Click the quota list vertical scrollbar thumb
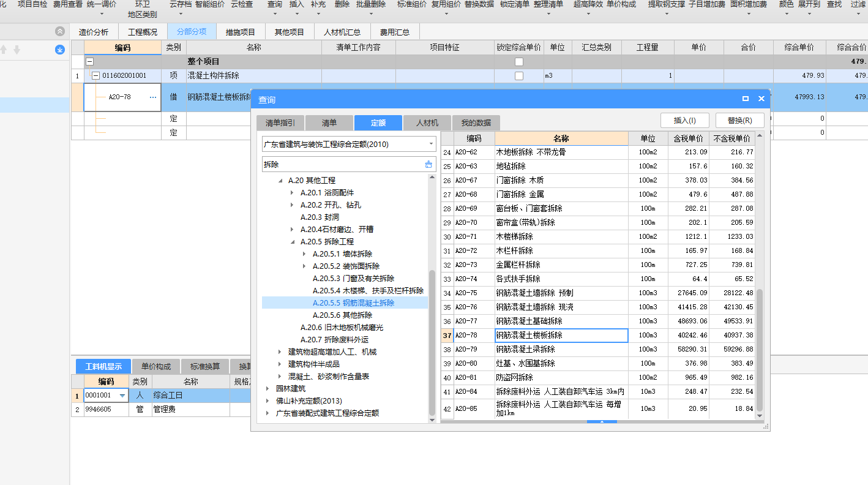Viewport: 868px width, 485px height. pos(760,350)
